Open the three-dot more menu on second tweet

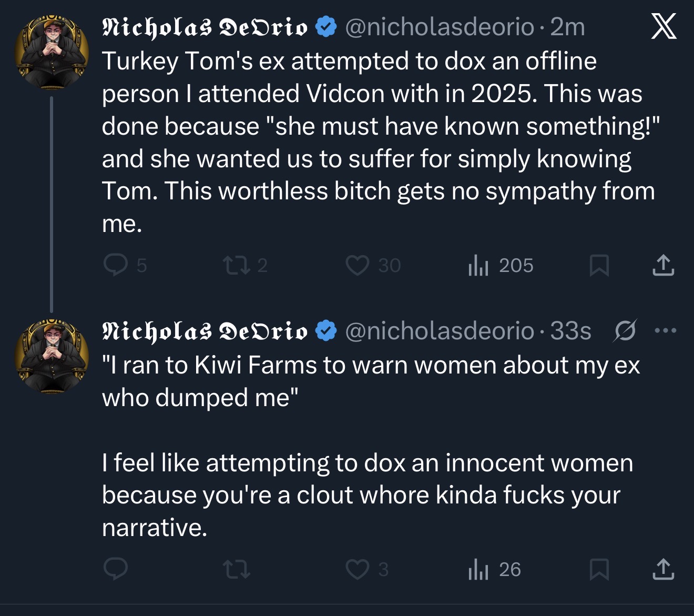[666, 331]
